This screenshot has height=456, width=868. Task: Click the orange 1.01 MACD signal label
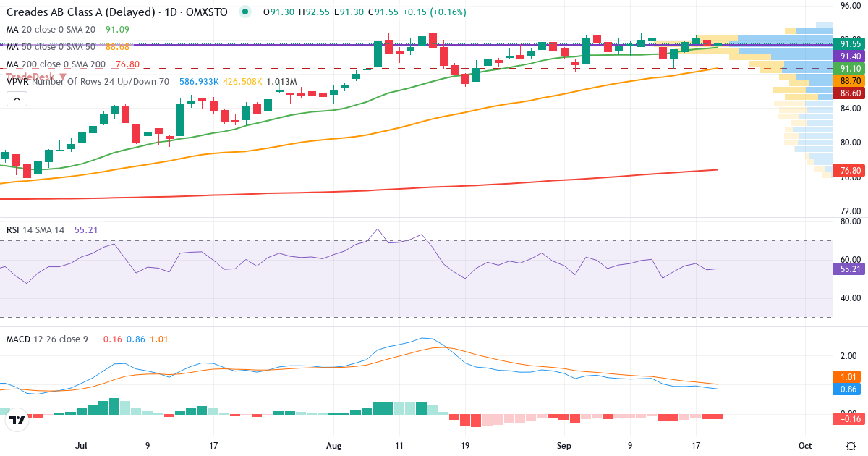coord(848,376)
